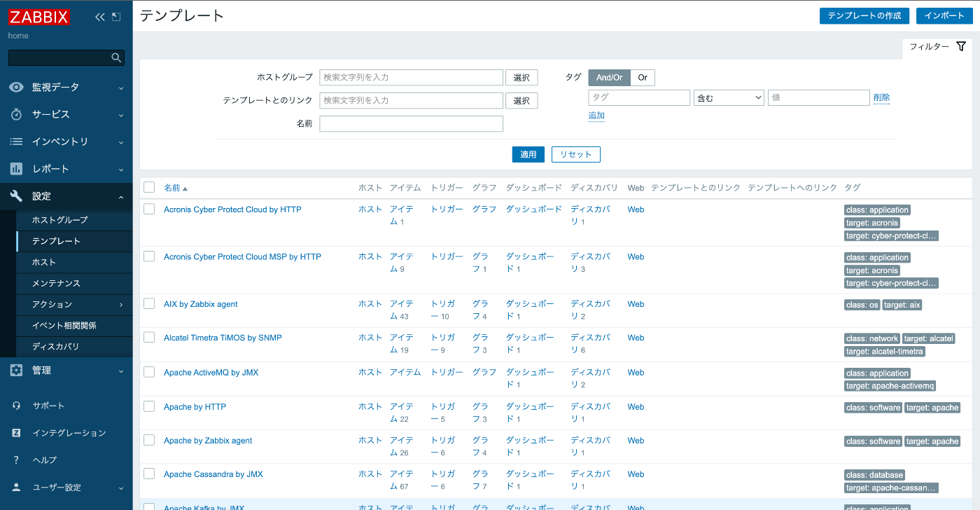Click the ヘルプ question mark icon
This screenshot has height=510, width=980.
(x=16, y=460)
